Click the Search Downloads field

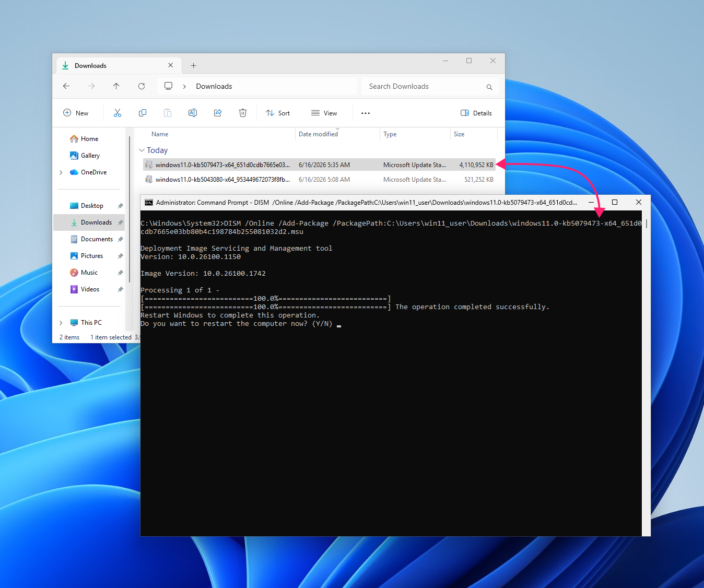pos(430,87)
